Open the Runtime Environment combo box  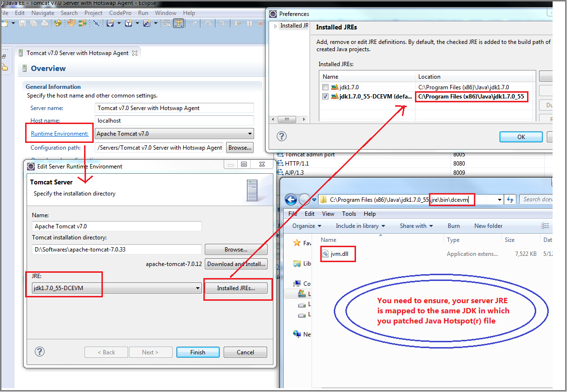tap(174, 133)
